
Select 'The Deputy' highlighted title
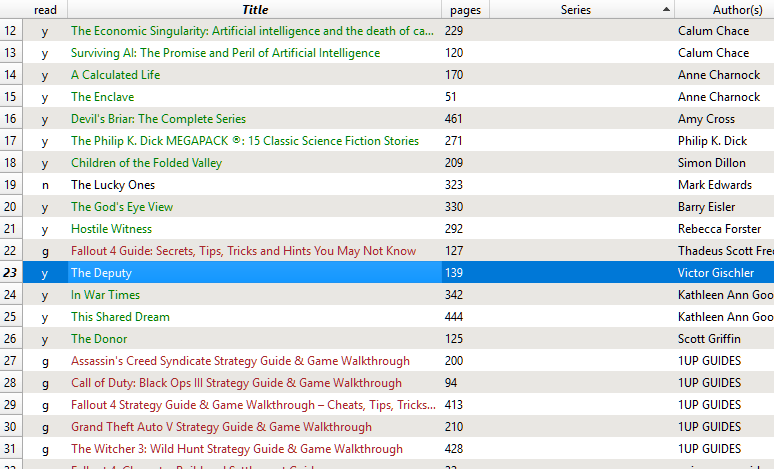[101, 273]
